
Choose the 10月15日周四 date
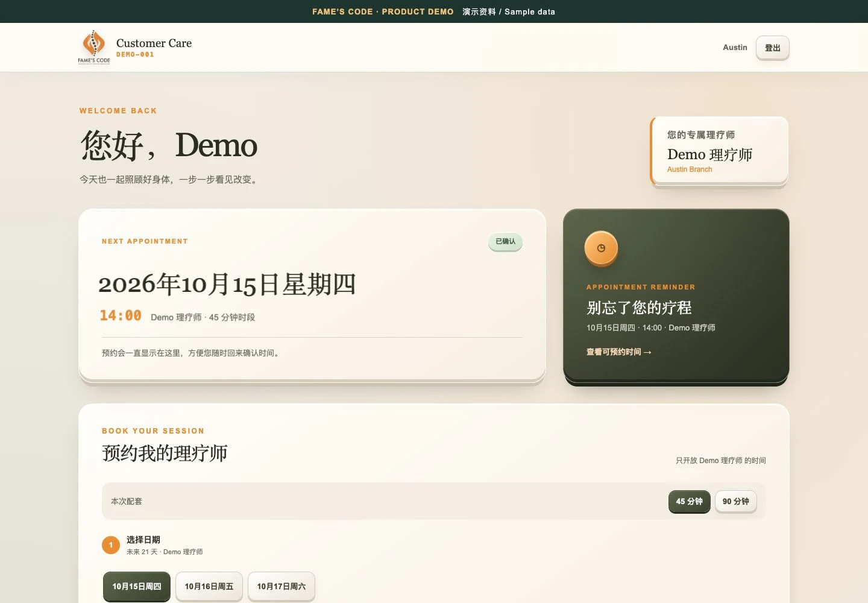[137, 587]
